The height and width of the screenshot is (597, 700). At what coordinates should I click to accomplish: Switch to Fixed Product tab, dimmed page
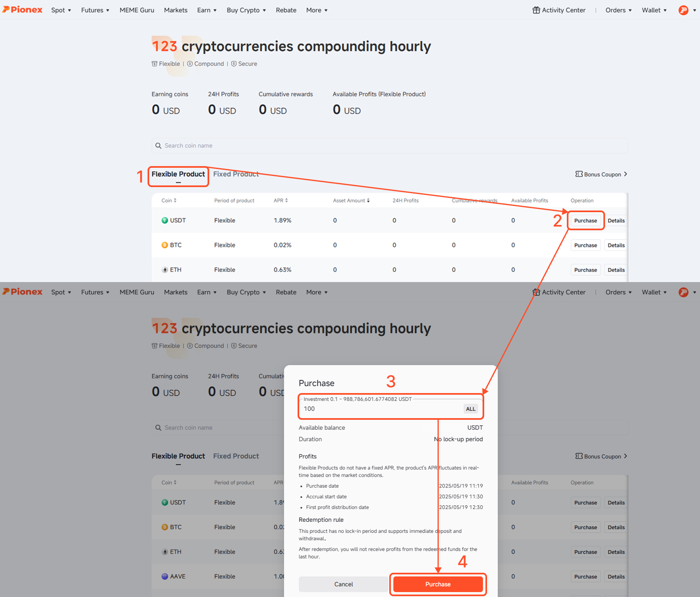coord(236,456)
